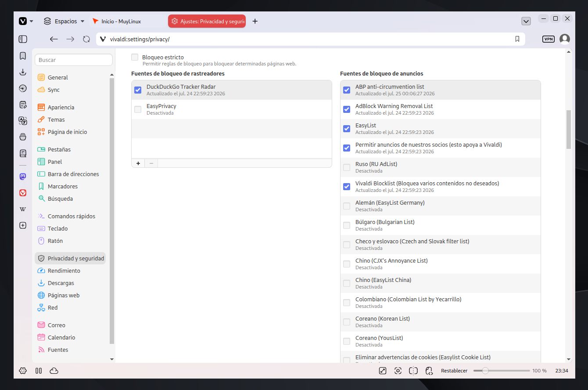Click the main page vertical scrollbar thumb
Viewport: 588px width, 390px height.
pyautogui.click(x=569, y=129)
